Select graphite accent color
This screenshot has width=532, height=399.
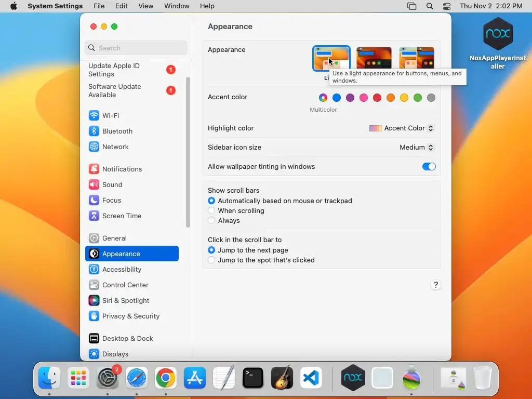click(431, 98)
